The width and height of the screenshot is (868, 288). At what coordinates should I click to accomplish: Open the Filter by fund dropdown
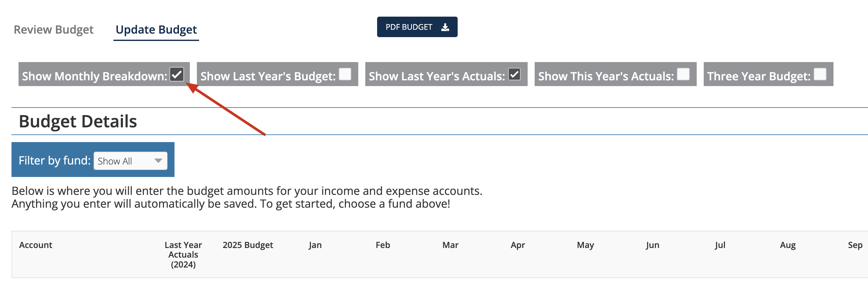[x=130, y=161]
